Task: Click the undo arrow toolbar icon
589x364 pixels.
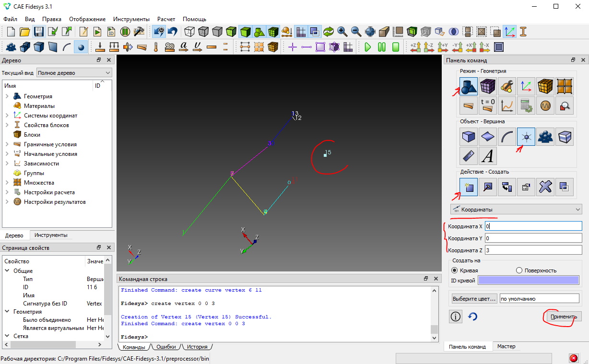Action: point(173,32)
